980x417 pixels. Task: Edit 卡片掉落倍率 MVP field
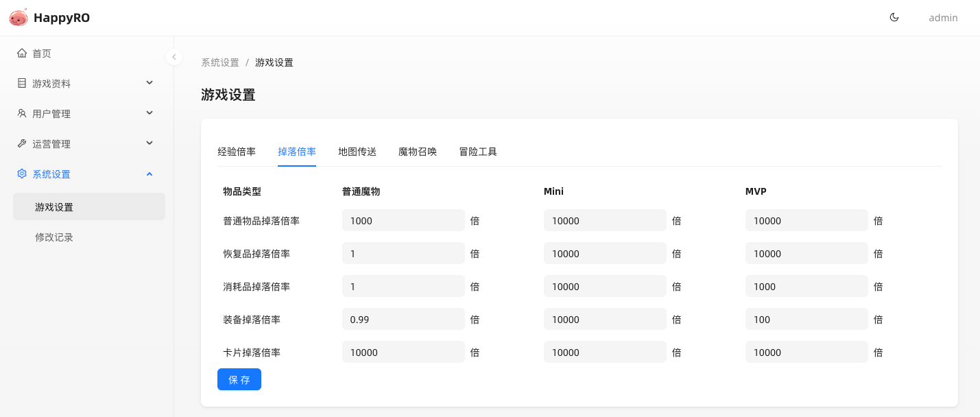pos(806,352)
